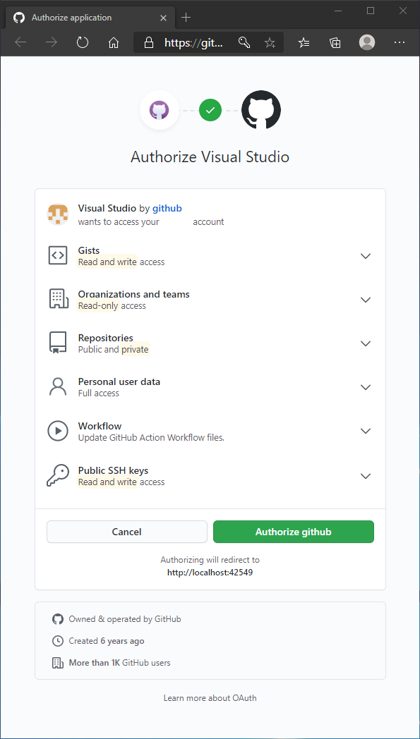The image size is (420, 739).
Task: Click the Personal user data heading
Action: click(119, 382)
